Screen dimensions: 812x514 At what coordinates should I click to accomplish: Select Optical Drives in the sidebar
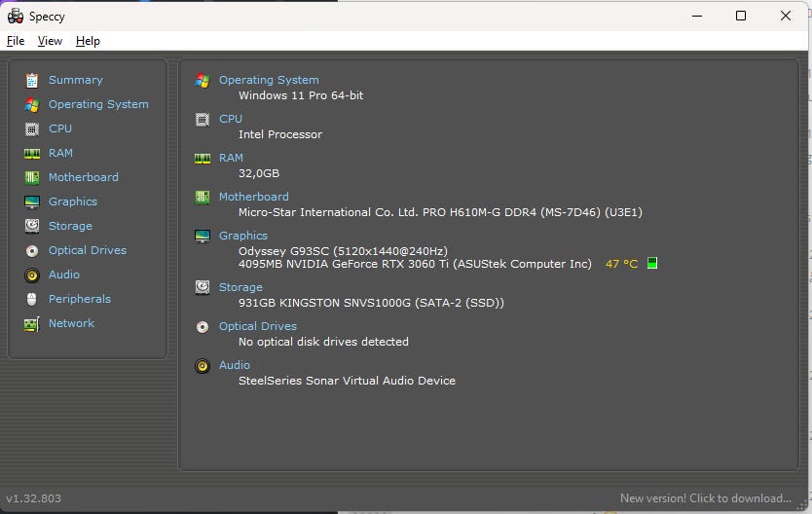tap(88, 250)
